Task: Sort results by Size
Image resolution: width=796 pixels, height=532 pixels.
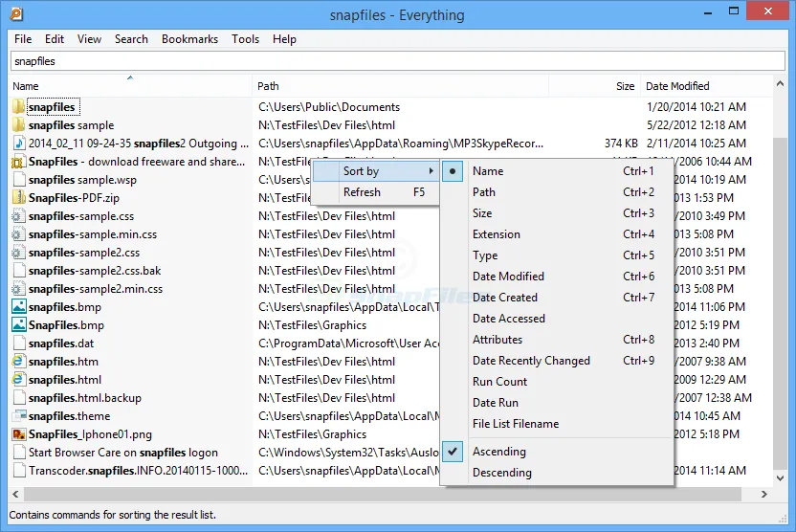Action: point(558,213)
